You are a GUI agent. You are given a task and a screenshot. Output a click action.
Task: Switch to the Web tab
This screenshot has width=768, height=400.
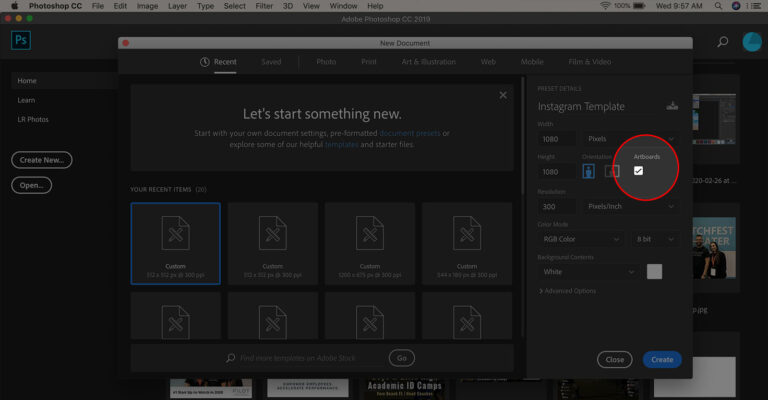(488, 62)
